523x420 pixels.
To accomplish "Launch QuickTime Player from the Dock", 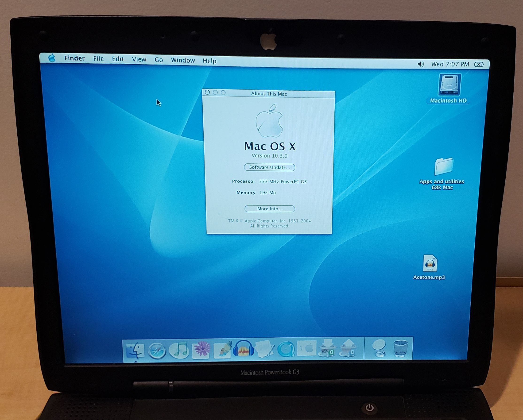I will click(x=286, y=349).
